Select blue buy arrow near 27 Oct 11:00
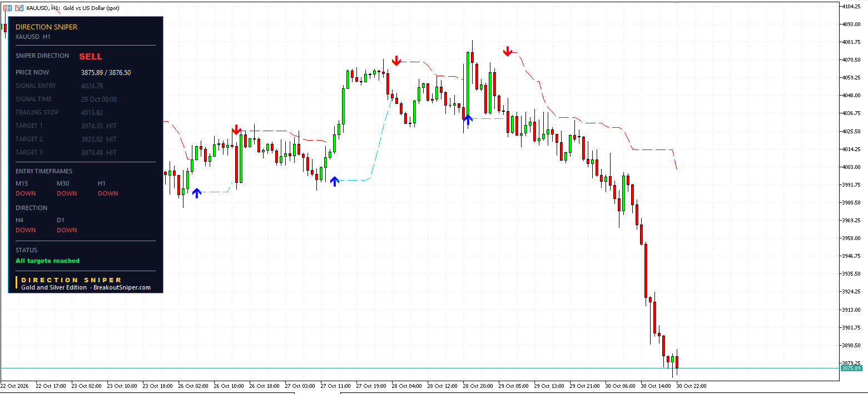868x394 pixels. 334,181
